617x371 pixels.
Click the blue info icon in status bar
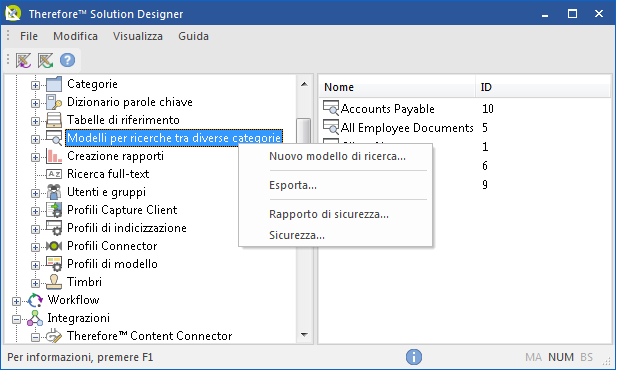(414, 357)
